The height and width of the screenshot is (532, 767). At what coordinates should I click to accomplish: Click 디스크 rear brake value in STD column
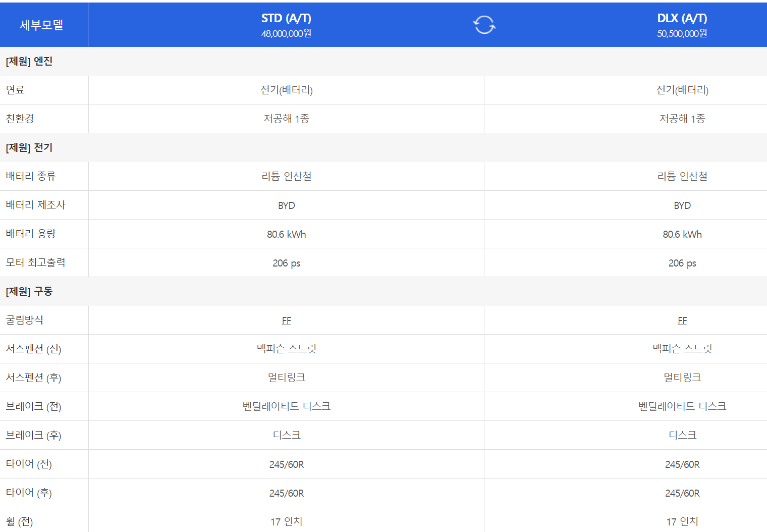pyautogui.click(x=287, y=435)
